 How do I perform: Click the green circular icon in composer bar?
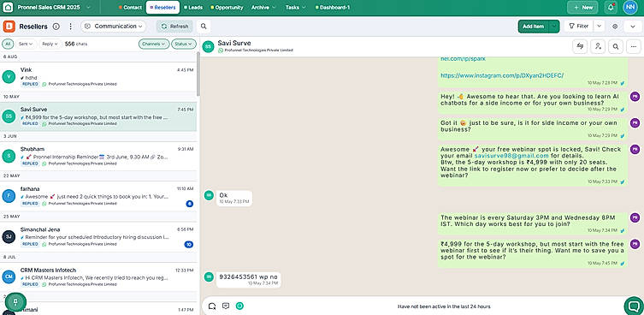click(x=239, y=306)
